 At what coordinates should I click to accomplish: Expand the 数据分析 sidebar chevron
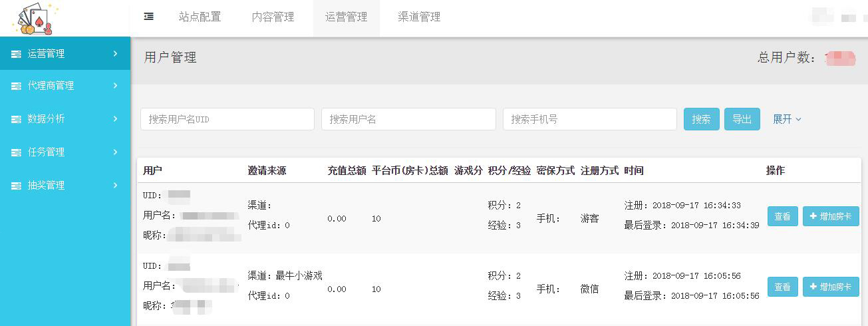(115, 119)
